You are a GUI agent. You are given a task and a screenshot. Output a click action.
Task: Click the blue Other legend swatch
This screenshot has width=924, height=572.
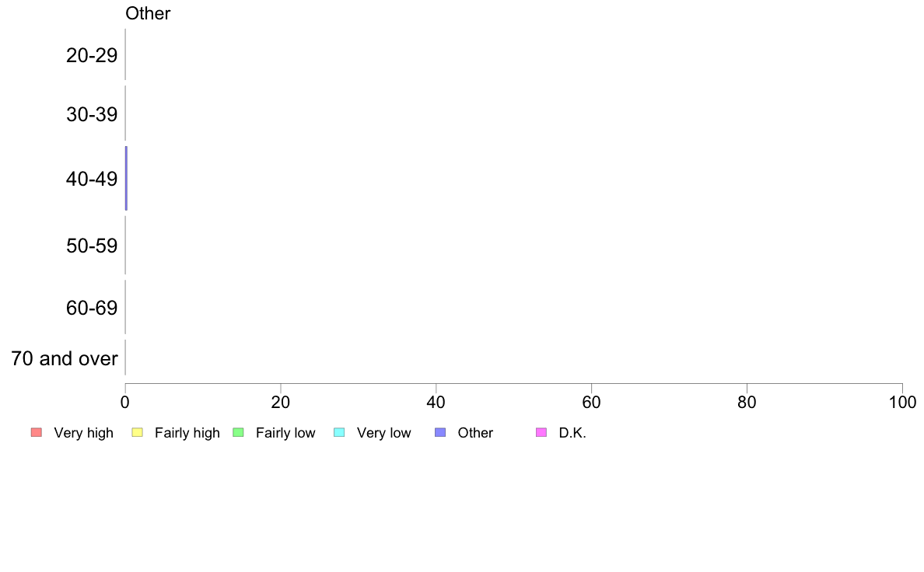click(x=440, y=432)
